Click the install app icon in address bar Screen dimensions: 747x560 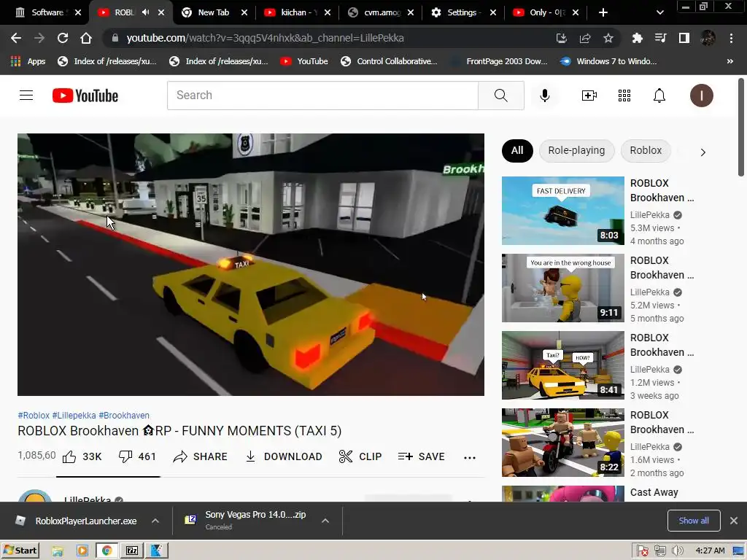pyautogui.click(x=561, y=38)
